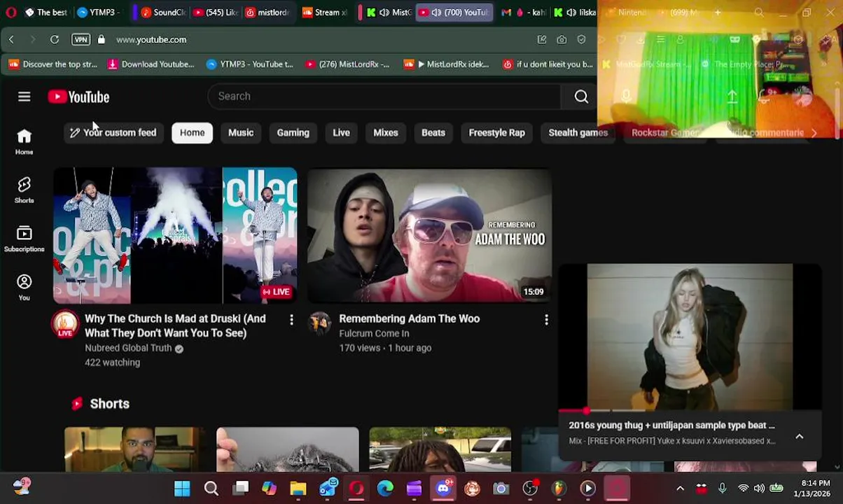The height and width of the screenshot is (504, 843).
Task: Select the Freestyle Rap filter chip
Action: pyautogui.click(x=496, y=132)
